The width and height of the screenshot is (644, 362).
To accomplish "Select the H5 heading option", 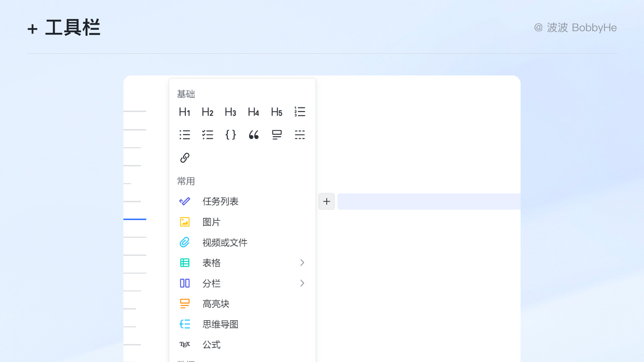I will (x=276, y=112).
